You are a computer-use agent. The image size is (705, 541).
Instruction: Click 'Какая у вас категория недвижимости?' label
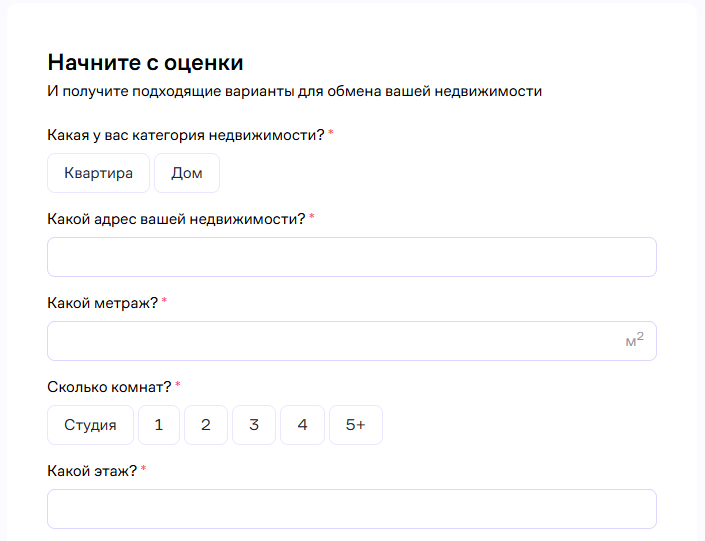point(185,134)
